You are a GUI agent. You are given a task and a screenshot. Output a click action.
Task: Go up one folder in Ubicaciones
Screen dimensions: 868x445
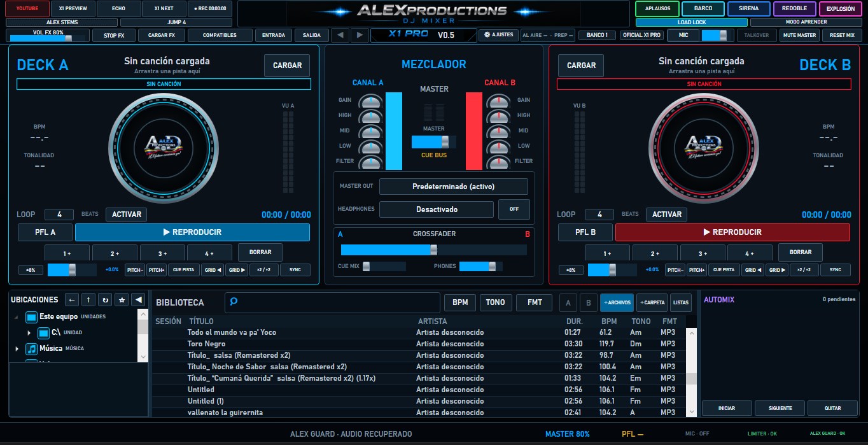(89, 300)
